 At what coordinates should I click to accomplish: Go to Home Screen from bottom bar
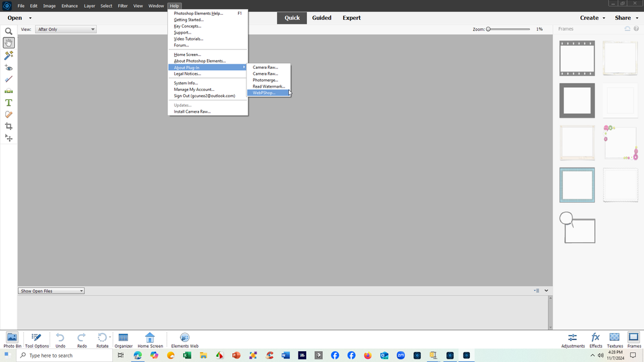[x=150, y=340]
